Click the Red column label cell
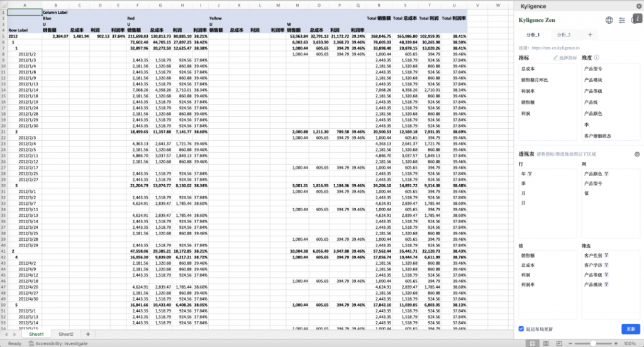The image size is (644, 347). point(137,18)
